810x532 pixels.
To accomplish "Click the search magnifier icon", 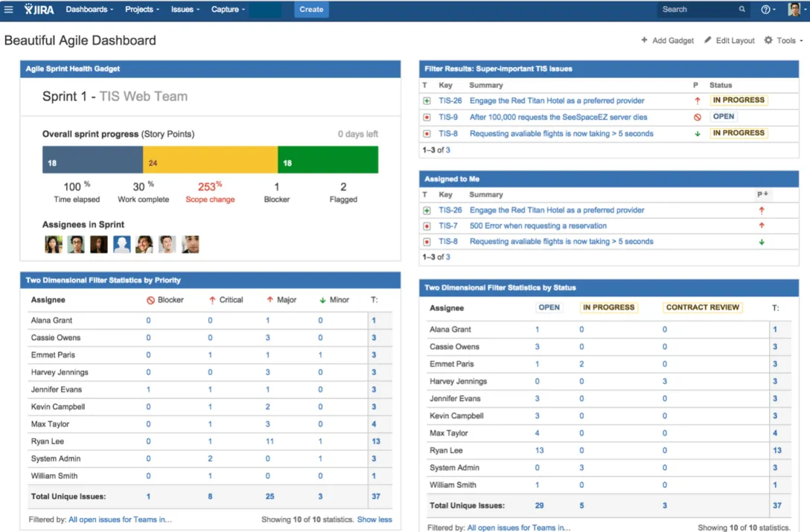I will tap(742, 9).
